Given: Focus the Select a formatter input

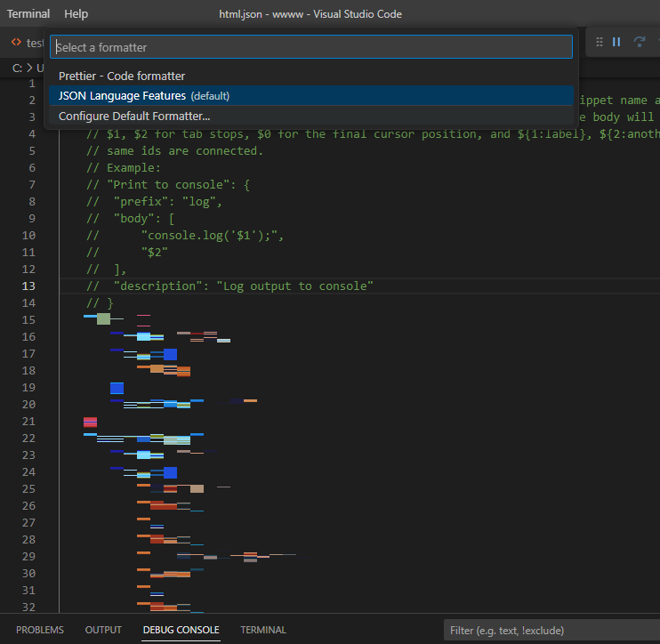Looking at the screenshot, I should tap(311, 47).
